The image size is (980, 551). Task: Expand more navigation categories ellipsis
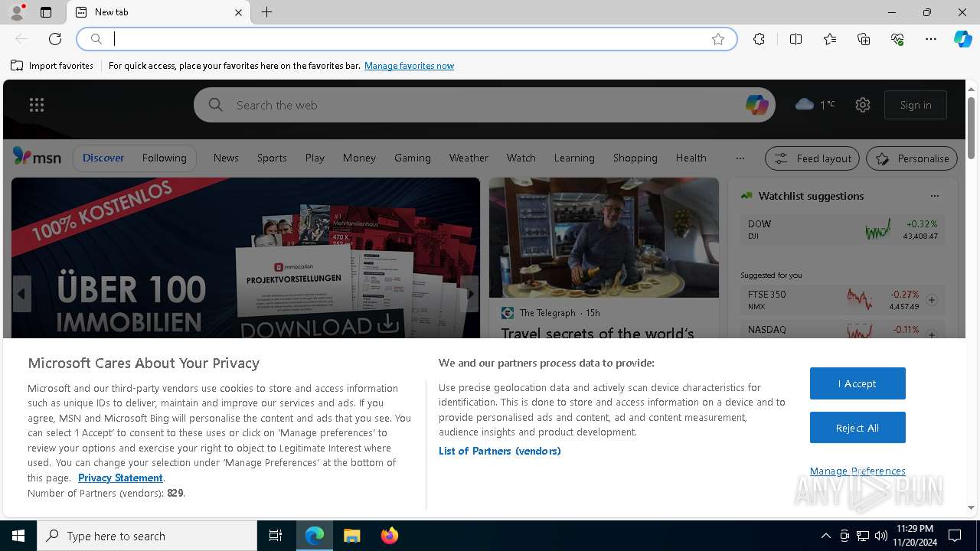point(740,158)
